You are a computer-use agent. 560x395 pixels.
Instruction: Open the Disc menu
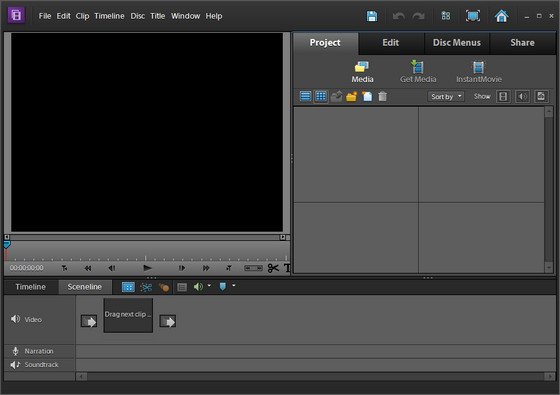pos(138,16)
